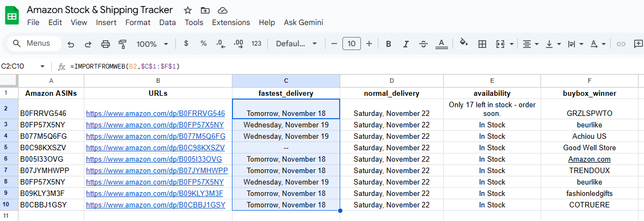The height and width of the screenshot is (221, 644).
Task: Click the borders icon
Action: pos(482,44)
